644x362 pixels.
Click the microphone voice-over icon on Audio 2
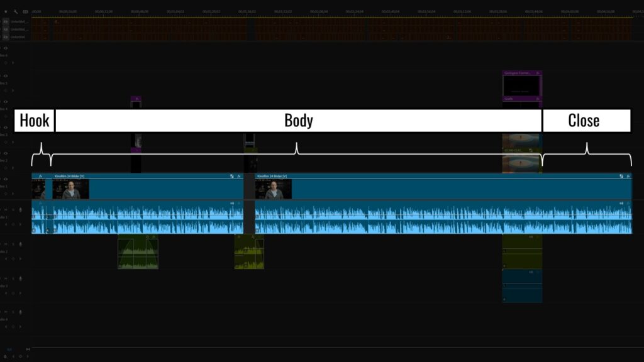[x=20, y=243]
